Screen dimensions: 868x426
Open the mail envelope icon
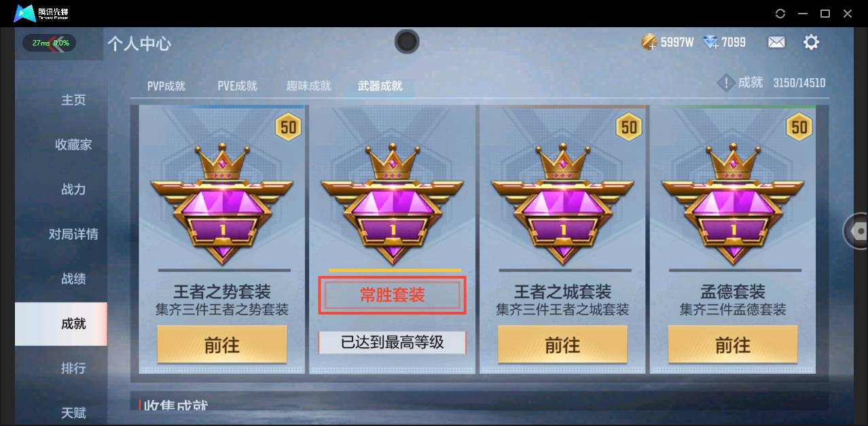tap(776, 43)
